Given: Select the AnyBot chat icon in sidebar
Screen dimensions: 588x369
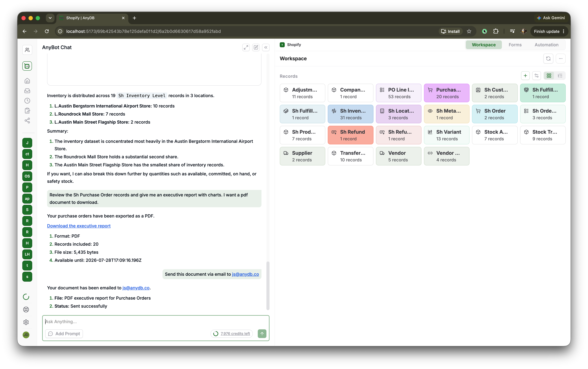Looking at the screenshot, I should click(x=27, y=66).
